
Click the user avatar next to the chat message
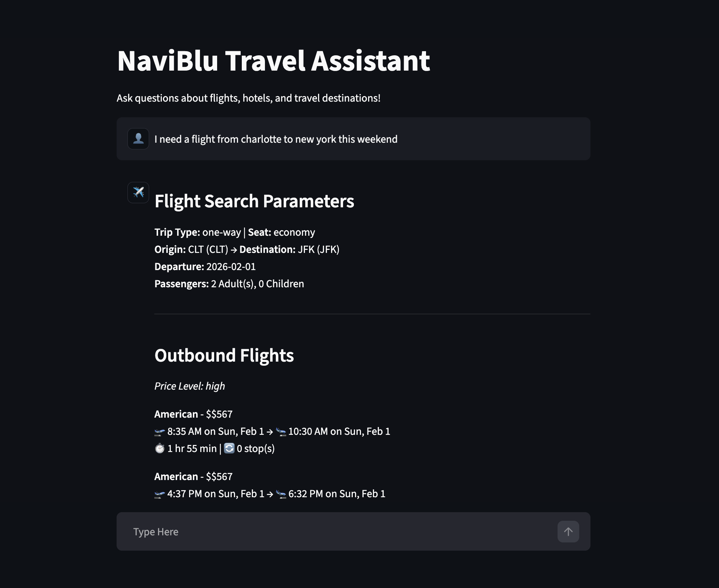(138, 139)
